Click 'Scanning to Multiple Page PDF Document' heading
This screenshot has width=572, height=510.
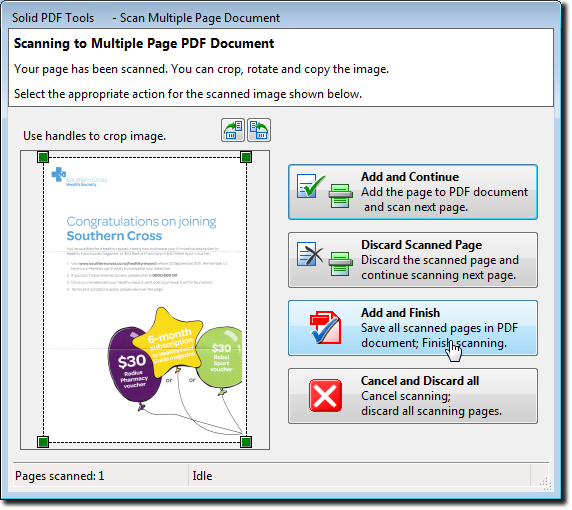144,44
